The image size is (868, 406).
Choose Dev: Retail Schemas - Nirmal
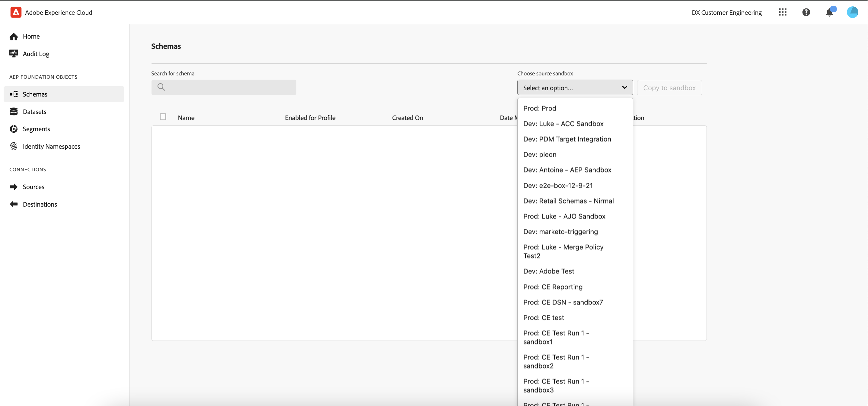tap(575, 201)
